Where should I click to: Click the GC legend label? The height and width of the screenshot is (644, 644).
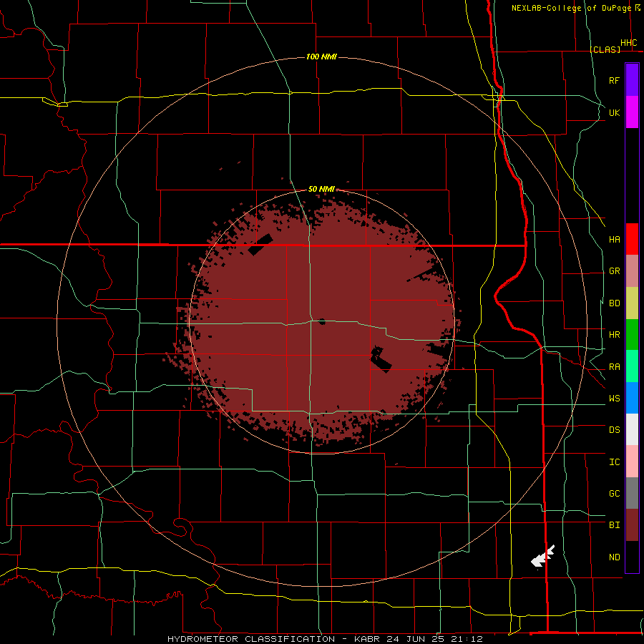(x=614, y=493)
